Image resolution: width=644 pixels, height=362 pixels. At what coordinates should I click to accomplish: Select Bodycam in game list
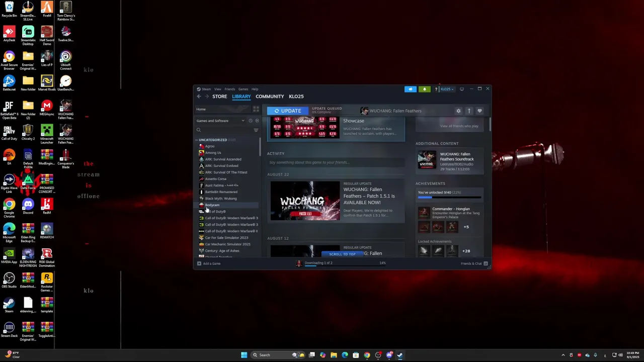(227, 205)
